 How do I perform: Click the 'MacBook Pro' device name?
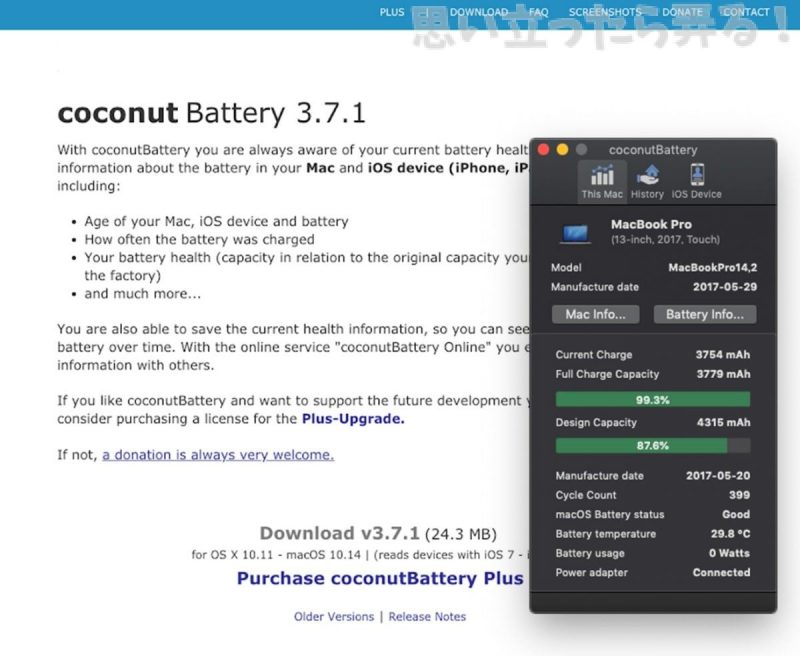(651, 224)
